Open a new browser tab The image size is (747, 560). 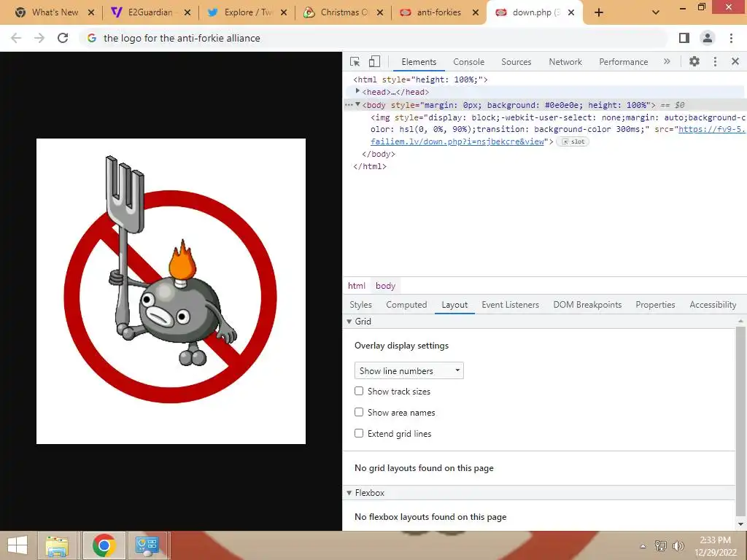point(599,12)
